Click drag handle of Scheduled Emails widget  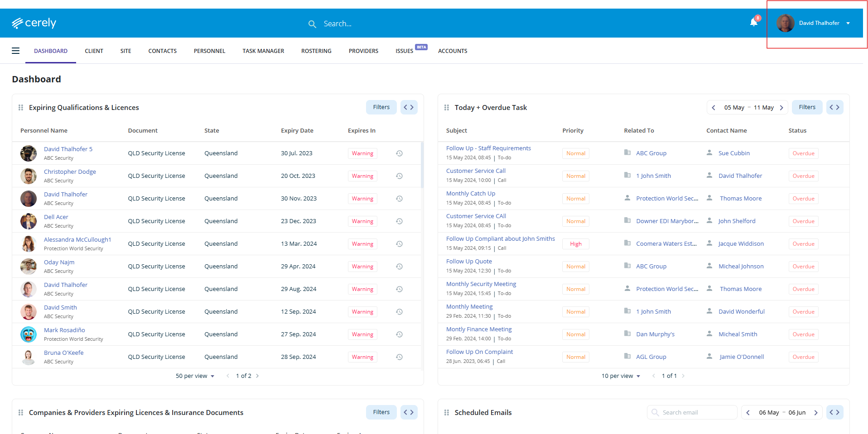(x=447, y=413)
